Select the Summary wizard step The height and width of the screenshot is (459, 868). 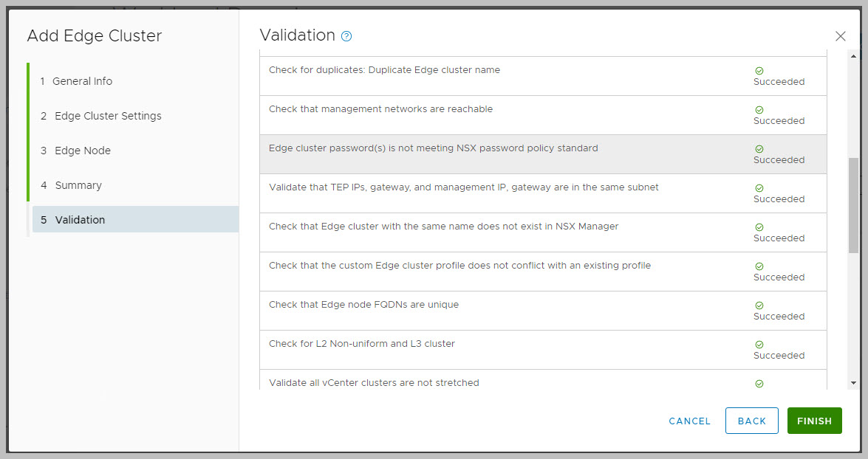(78, 185)
